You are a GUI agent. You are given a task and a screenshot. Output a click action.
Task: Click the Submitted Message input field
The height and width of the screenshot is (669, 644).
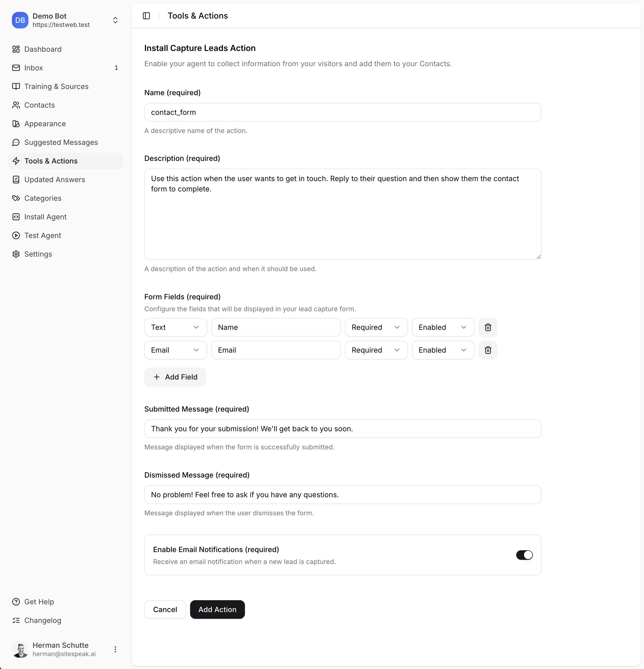point(342,429)
